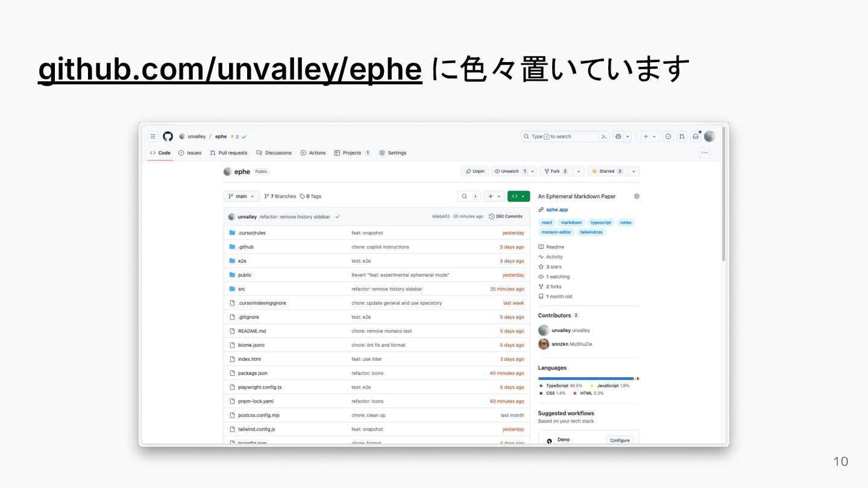The height and width of the screenshot is (488, 868).
Task: Switch to the Pull requests tab
Action: point(228,153)
